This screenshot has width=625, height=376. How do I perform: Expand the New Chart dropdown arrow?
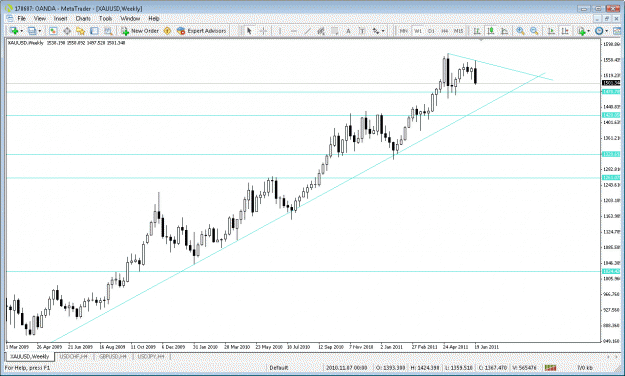(21, 31)
